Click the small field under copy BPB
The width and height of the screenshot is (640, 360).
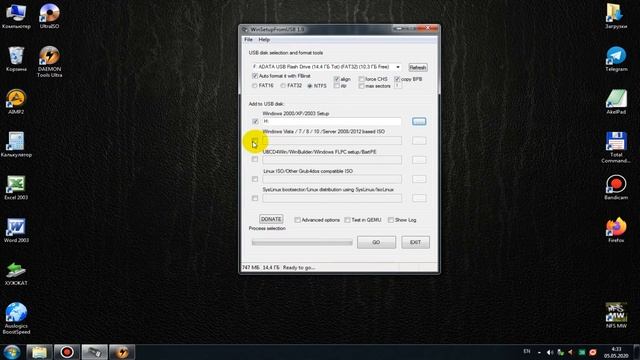pyautogui.click(x=398, y=86)
